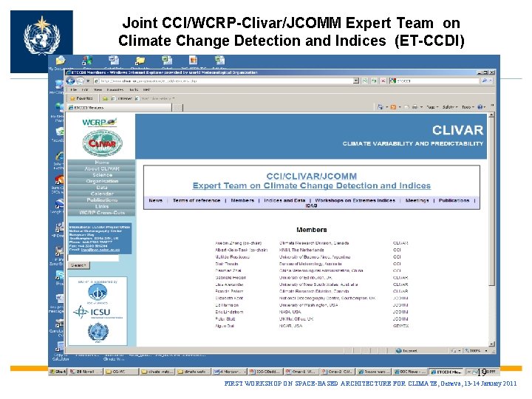Open the address bar history dropdown arrow
This screenshot has width=532, height=399.
tap(356, 81)
